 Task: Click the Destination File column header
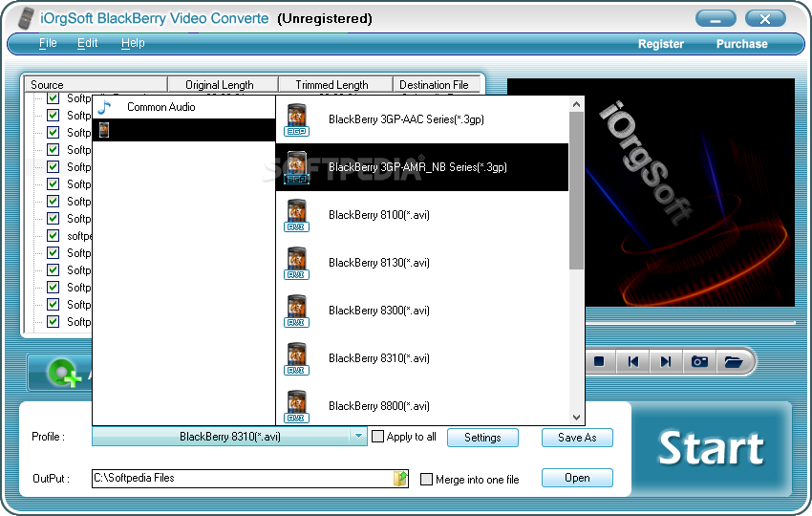click(x=437, y=84)
